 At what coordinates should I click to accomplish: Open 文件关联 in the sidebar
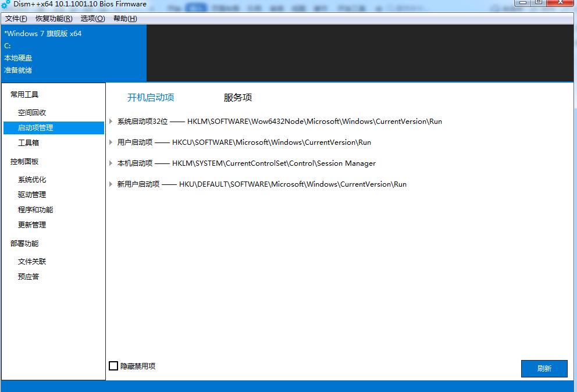point(32,262)
